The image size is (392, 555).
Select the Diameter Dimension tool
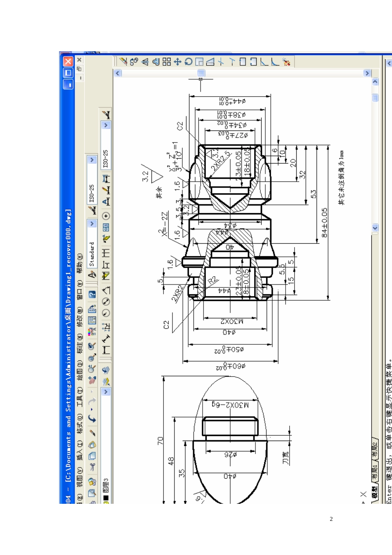point(106,301)
